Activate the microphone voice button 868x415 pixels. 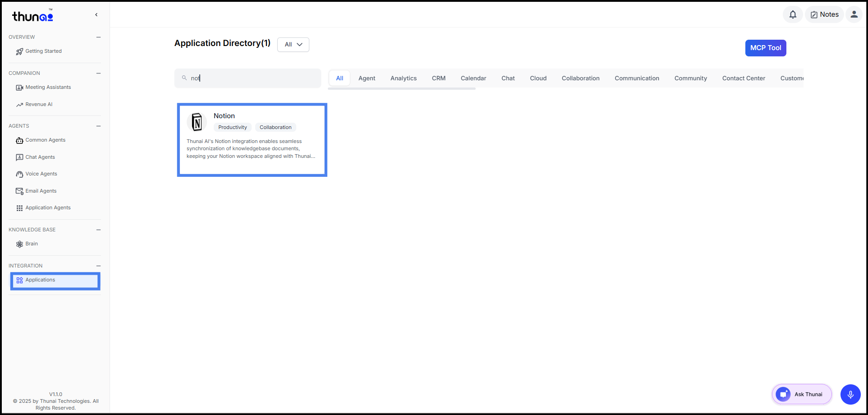(850, 395)
